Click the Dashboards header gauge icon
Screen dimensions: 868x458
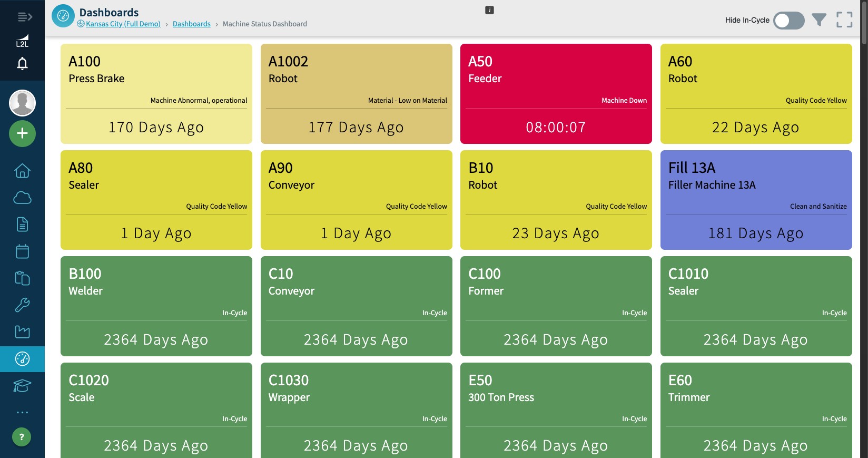pyautogui.click(x=63, y=16)
